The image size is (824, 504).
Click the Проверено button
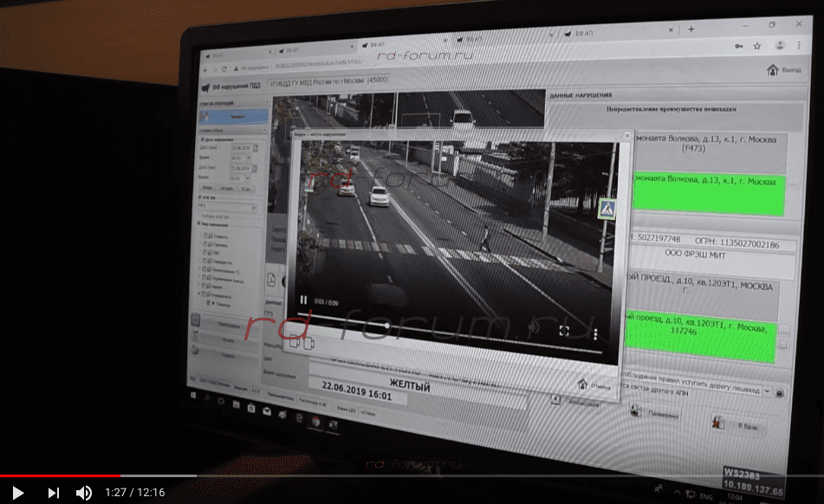655,413
